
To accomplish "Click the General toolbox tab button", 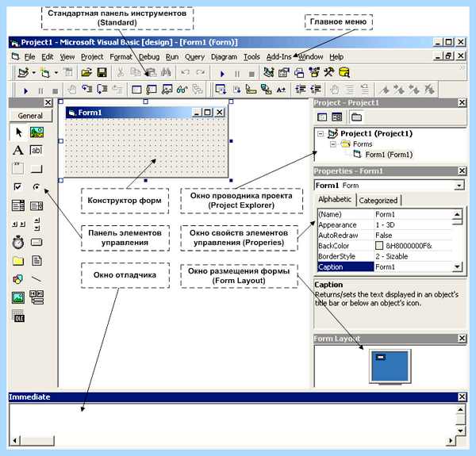I will 30,116.
